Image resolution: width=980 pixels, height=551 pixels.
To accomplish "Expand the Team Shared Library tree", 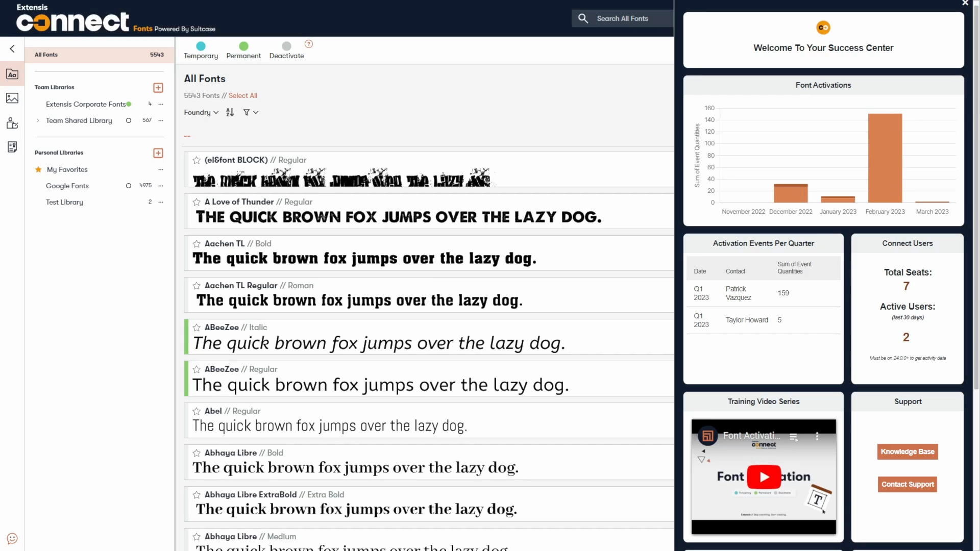I will point(38,120).
